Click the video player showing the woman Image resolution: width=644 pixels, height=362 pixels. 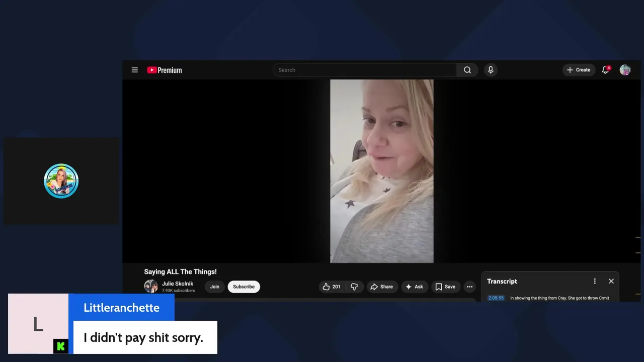coord(381,171)
